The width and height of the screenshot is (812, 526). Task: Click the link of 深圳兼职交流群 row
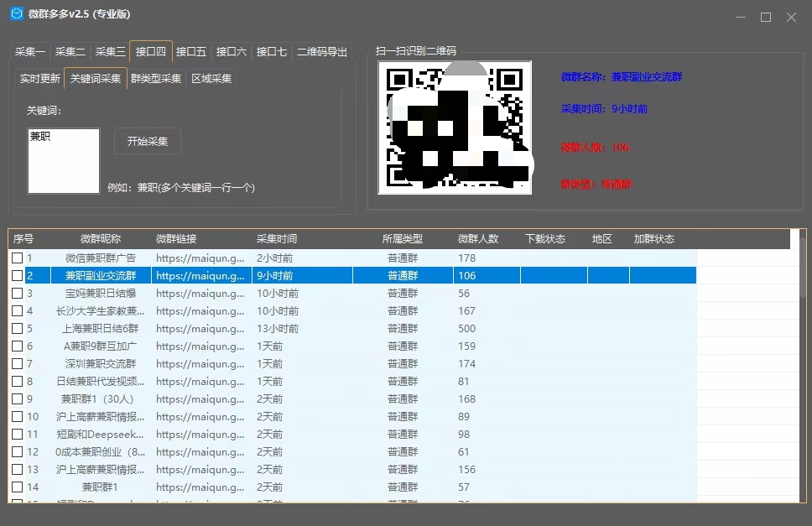200,364
